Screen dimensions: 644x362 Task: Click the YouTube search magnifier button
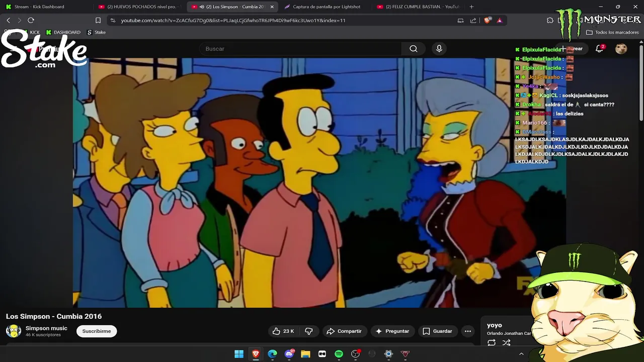[414, 49]
